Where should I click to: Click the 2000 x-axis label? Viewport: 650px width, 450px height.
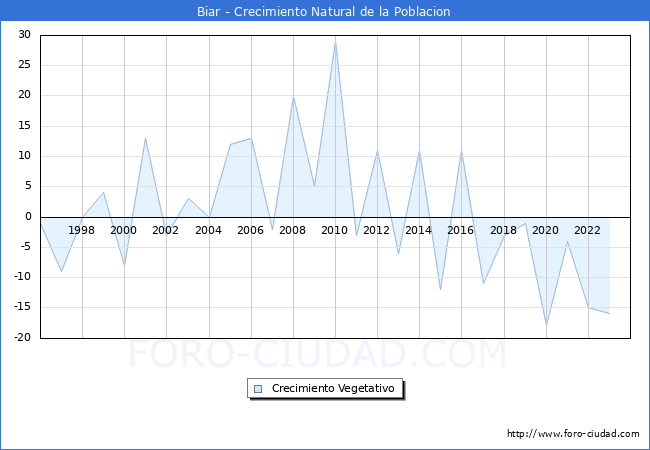pos(123,230)
